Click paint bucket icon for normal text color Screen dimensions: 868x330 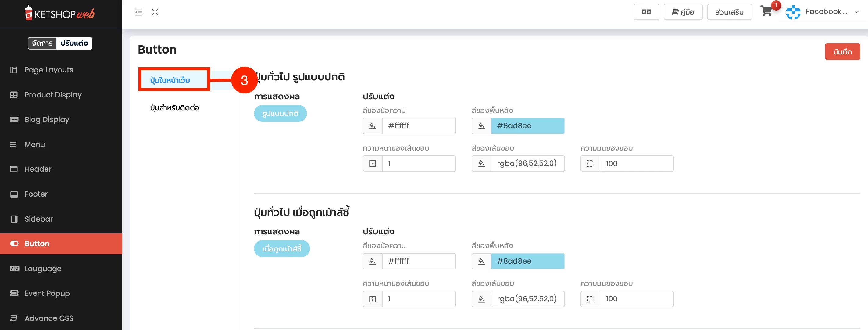point(372,126)
